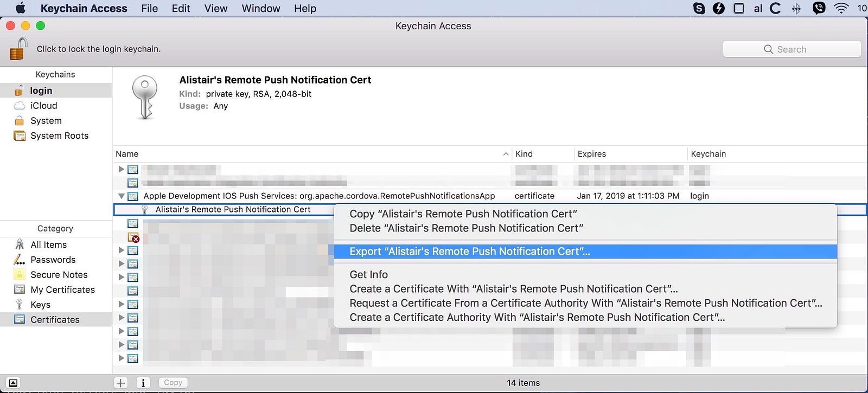Show the Passwords category
The height and width of the screenshot is (393, 868).
[56, 260]
